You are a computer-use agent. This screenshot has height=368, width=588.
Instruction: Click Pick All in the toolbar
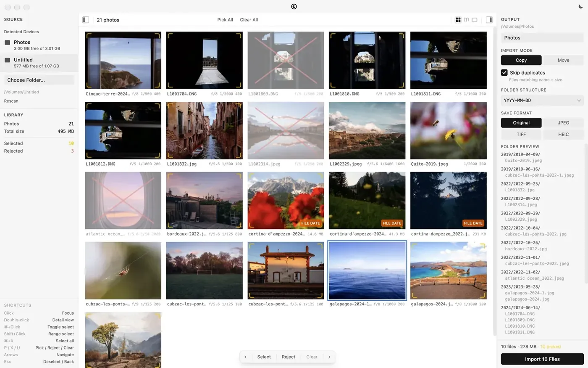[x=225, y=20]
